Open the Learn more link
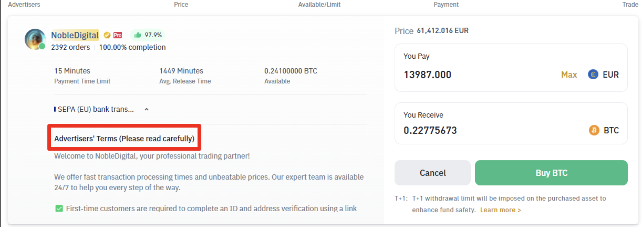Screen dimensions: 644x227 point(500,210)
